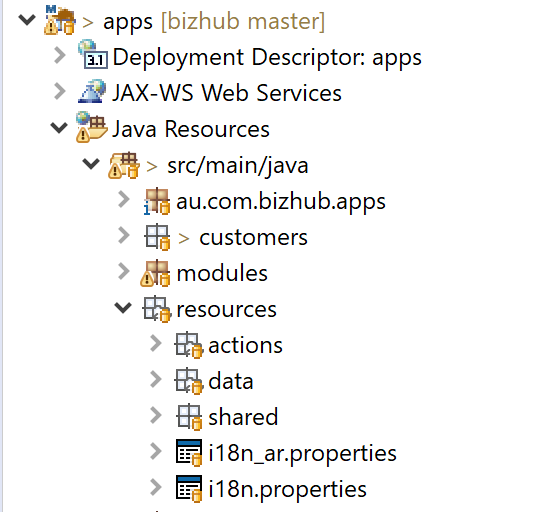
Task: Collapse the Java Resources node
Action: coord(59,128)
